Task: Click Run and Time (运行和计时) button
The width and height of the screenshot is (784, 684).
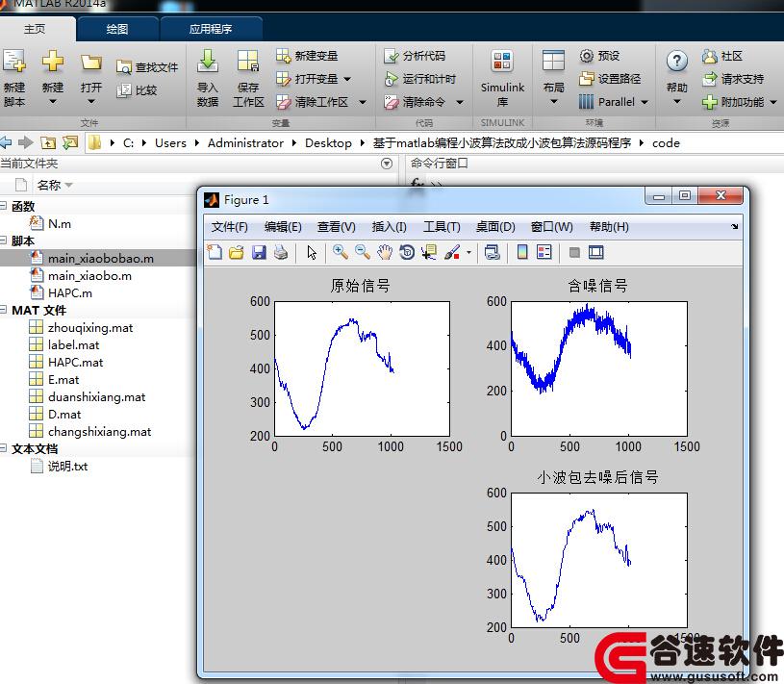Action: 419,79
